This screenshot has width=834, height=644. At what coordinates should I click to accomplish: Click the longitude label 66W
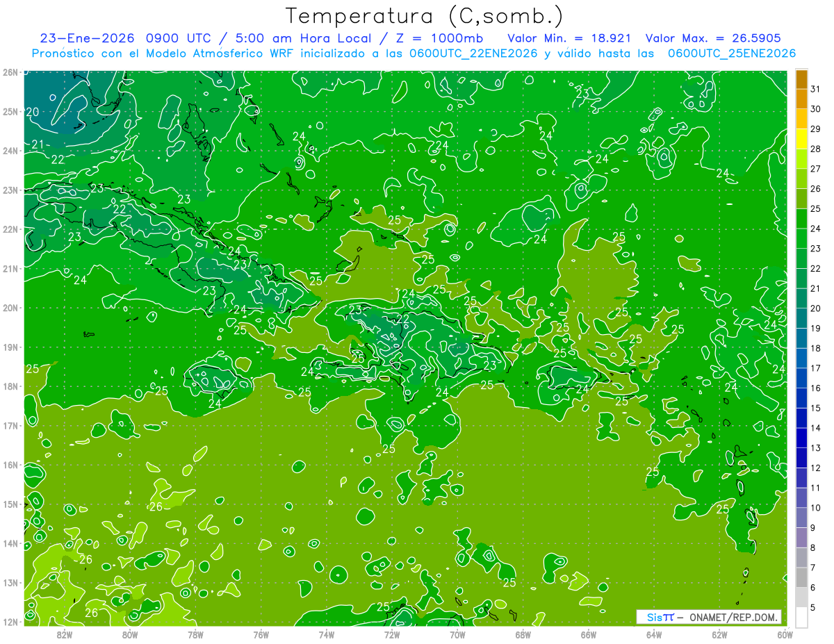pyautogui.click(x=588, y=634)
